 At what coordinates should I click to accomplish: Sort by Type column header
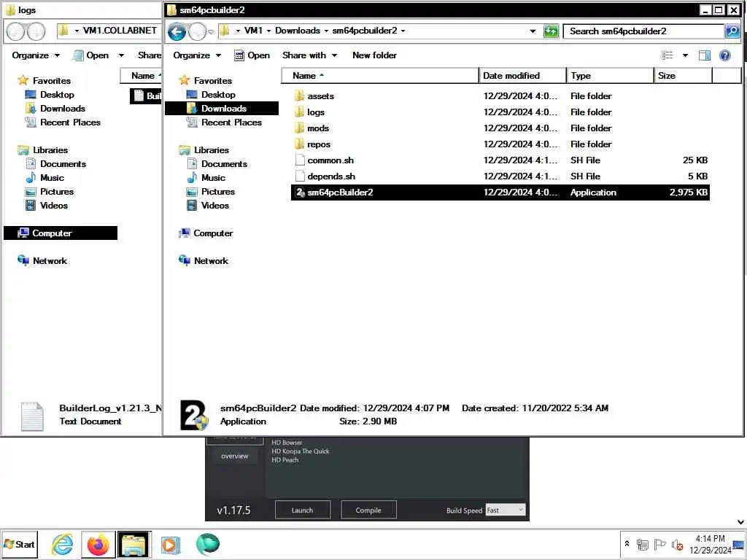click(611, 76)
